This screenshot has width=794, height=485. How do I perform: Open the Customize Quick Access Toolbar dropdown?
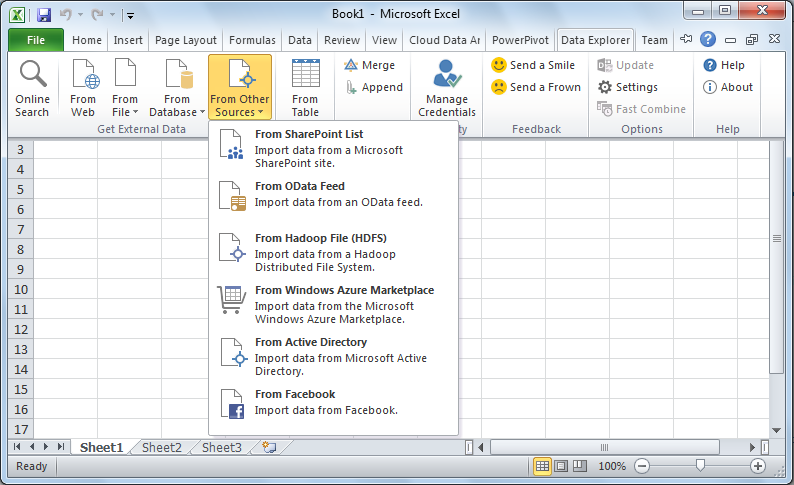coord(130,15)
